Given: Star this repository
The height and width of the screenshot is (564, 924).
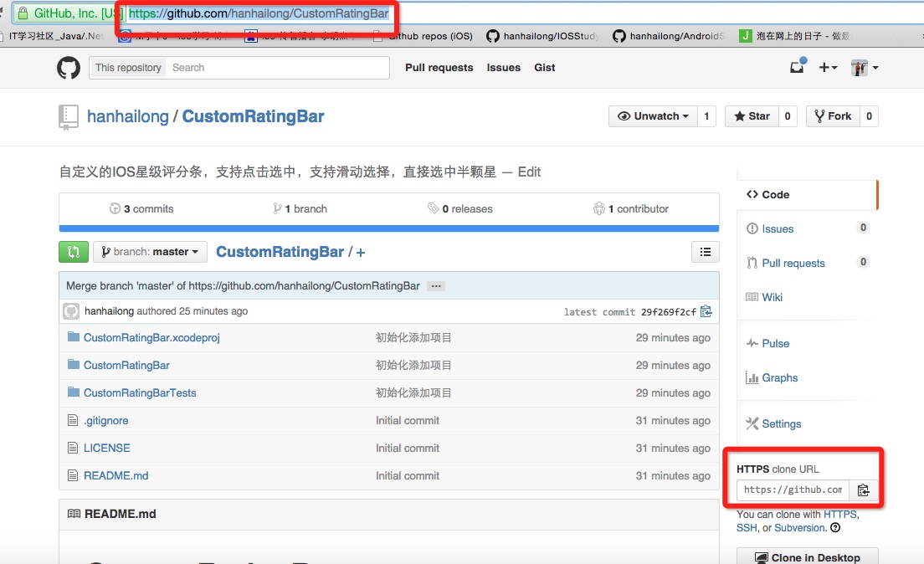Looking at the screenshot, I should click(752, 116).
